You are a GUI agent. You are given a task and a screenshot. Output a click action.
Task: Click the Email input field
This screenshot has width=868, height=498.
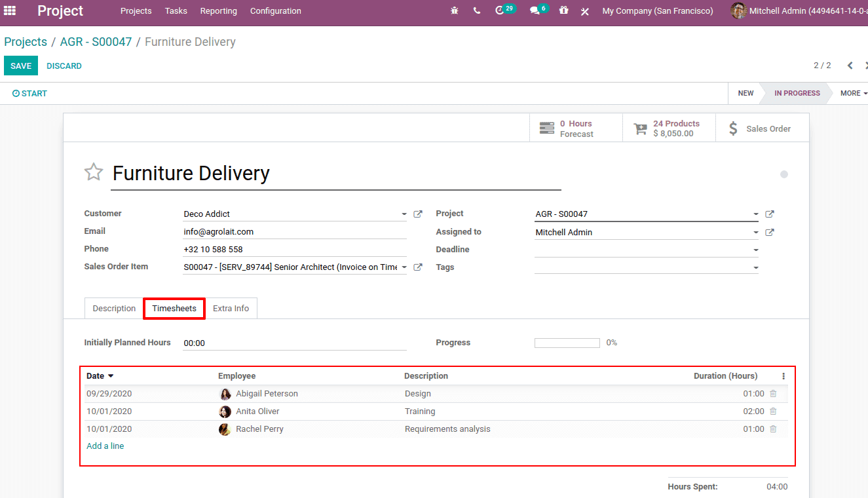tap(295, 231)
